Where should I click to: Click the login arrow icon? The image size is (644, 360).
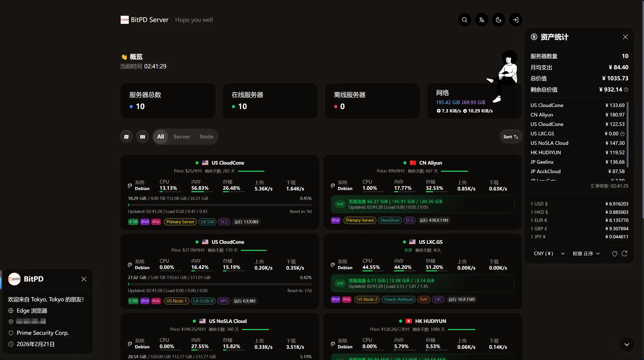tap(515, 20)
